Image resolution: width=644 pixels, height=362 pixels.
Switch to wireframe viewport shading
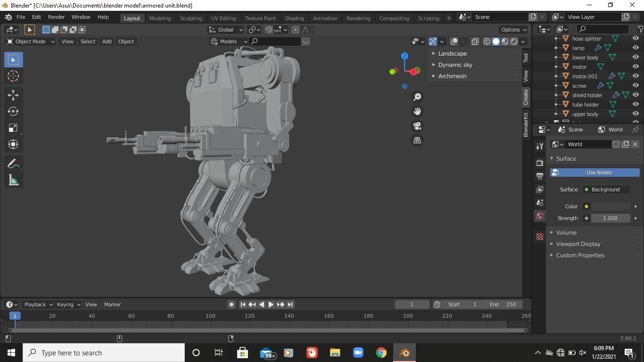tap(487, 41)
